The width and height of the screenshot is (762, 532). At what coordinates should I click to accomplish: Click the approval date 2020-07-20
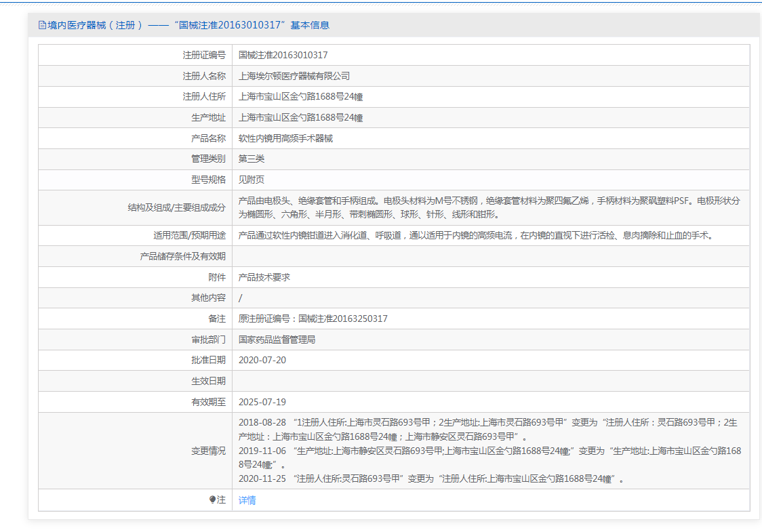tap(262, 360)
